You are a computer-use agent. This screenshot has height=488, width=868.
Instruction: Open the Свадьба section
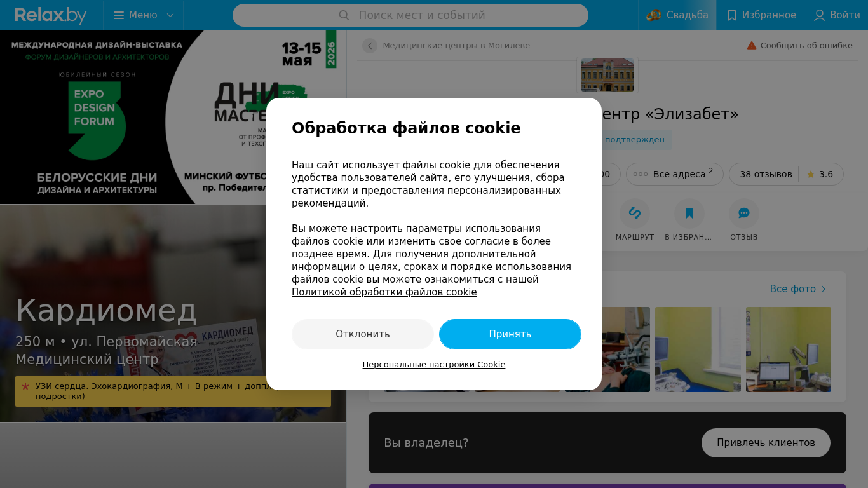(677, 15)
